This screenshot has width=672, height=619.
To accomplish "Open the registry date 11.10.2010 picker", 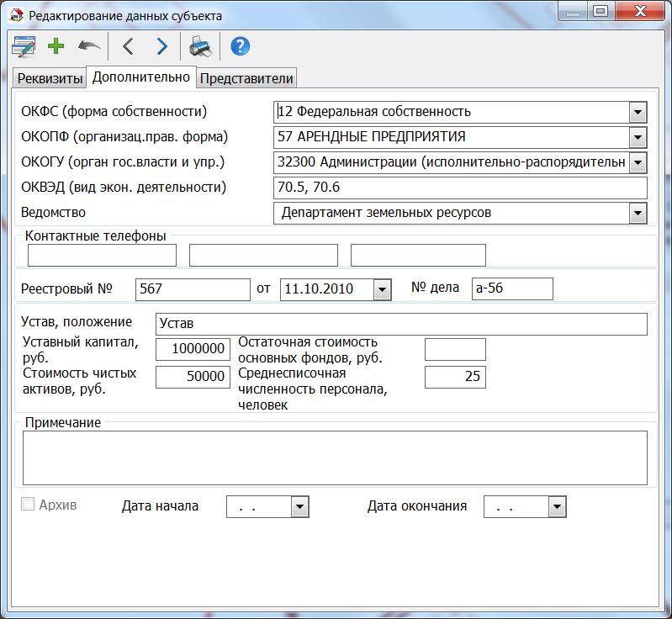I will pos(383,290).
